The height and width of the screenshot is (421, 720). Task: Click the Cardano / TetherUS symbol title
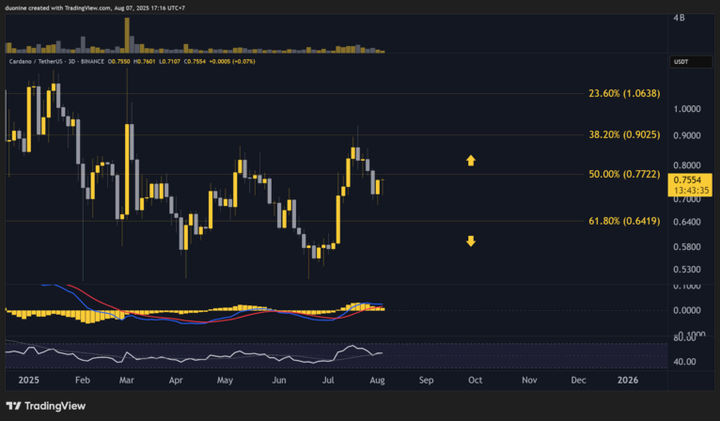[x=42, y=61]
